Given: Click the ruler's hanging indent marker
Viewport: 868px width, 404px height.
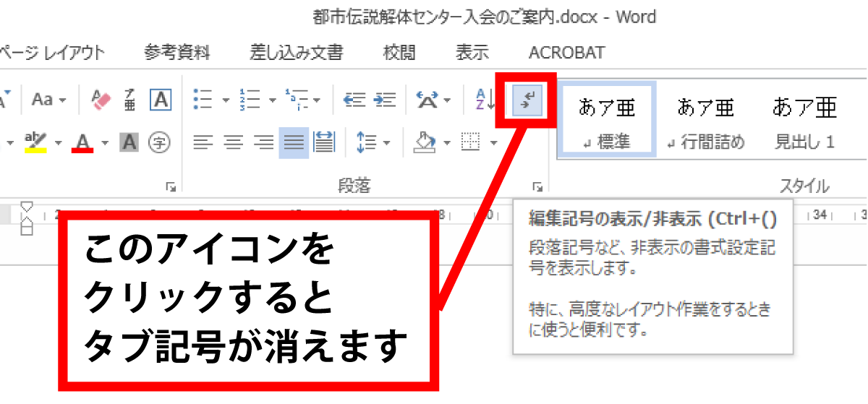Looking at the screenshot, I should 27,222.
